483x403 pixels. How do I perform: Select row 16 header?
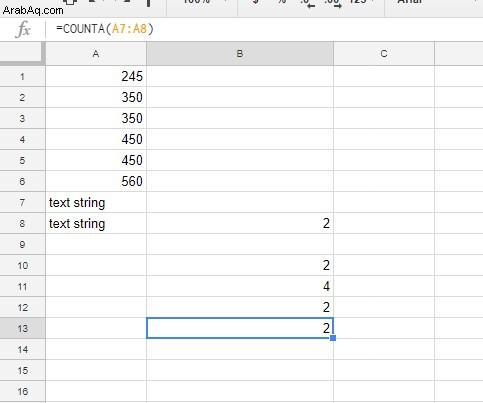coord(22,391)
